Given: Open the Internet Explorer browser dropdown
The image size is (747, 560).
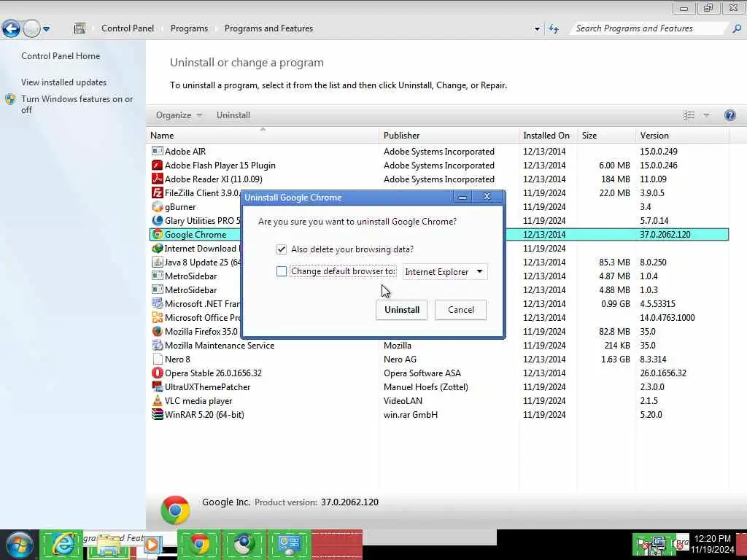Looking at the screenshot, I should [x=445, y=271].
